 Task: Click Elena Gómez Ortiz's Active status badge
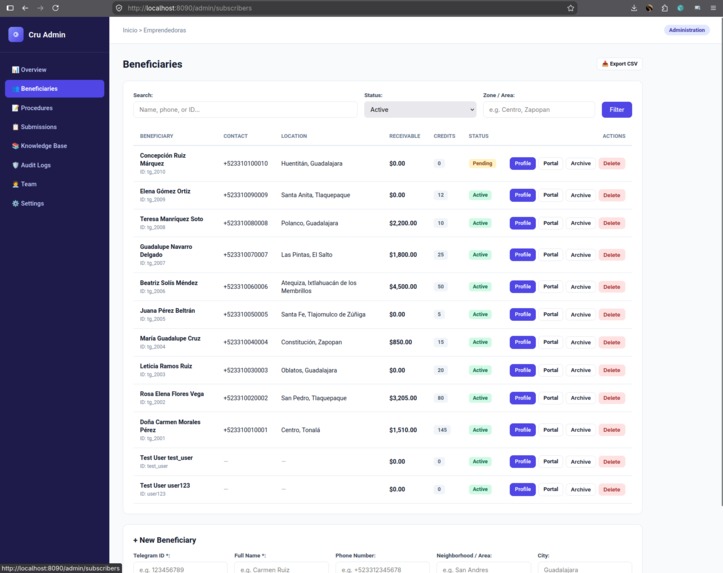tap(480, 195)
